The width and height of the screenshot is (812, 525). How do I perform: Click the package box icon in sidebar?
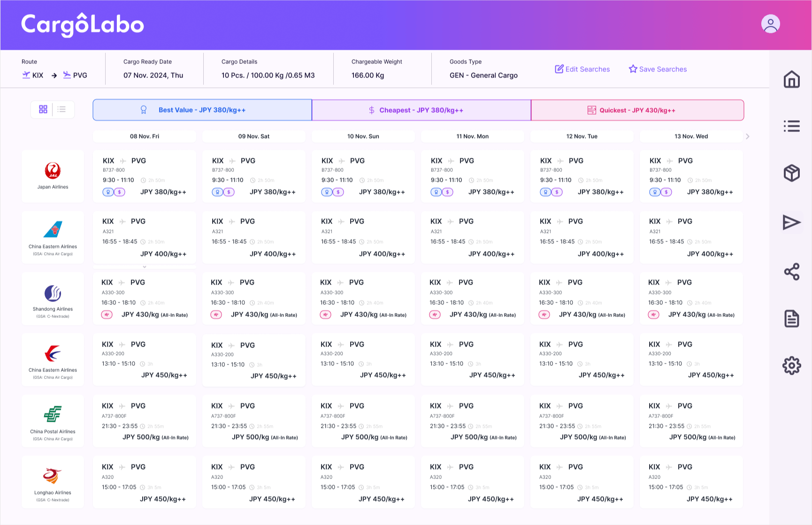click(791, 173)
